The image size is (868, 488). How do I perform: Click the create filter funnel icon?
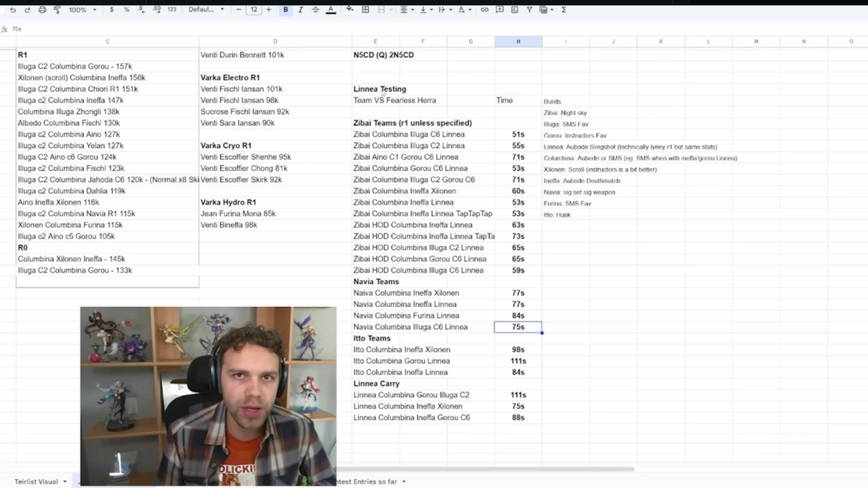529,10
